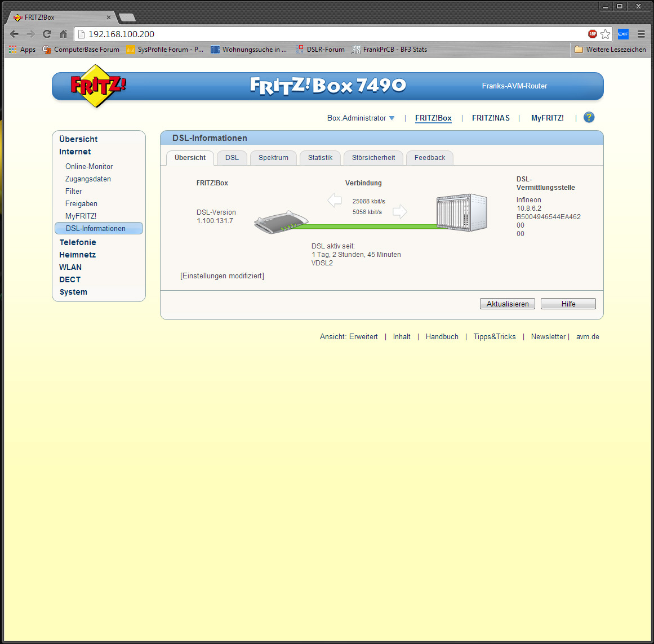Viewport: 654px width, 644px height.
Task: Switch to the Störsicherheit tab
Action: [373, 158]
